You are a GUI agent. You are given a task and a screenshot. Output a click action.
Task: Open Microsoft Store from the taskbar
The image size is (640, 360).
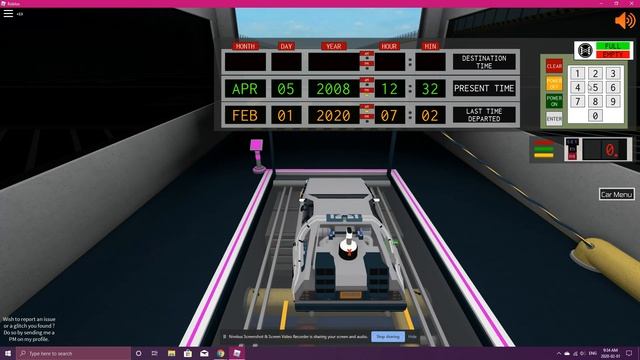click(x=188, y=353)
